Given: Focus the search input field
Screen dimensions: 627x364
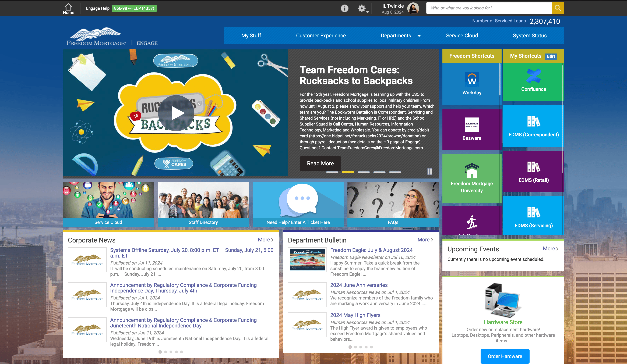Looking at the screenshot, I should click(x=489, y=8).
